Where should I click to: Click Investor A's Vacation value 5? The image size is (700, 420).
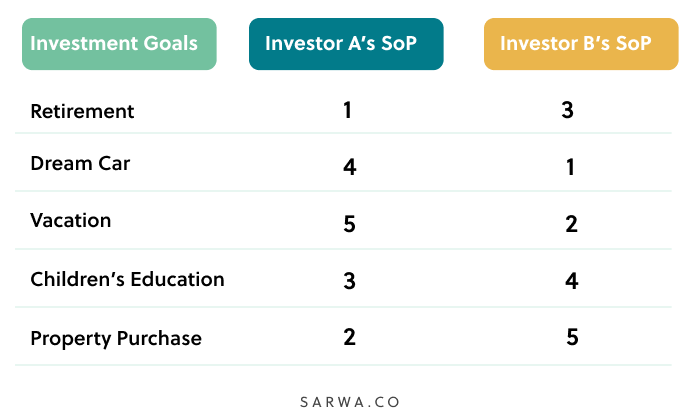point(349,224)
